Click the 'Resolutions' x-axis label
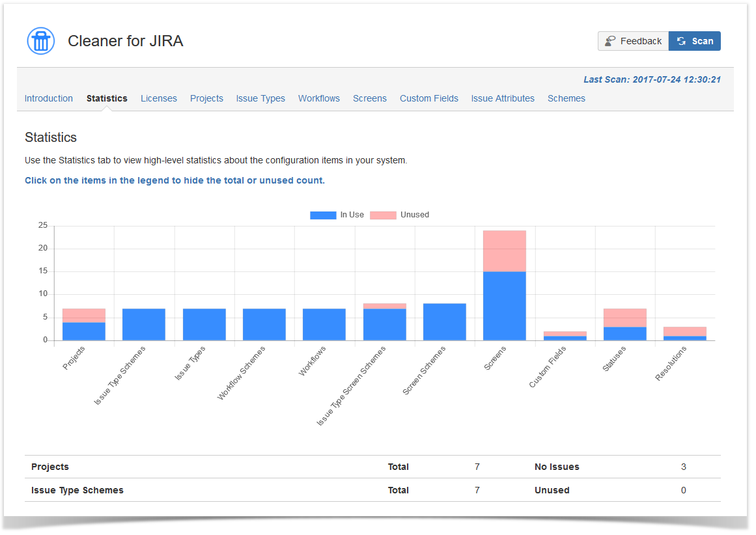Image resolution: width=756 pixels, height=535 pixels. pyautogui.click(x=671, y=363)
